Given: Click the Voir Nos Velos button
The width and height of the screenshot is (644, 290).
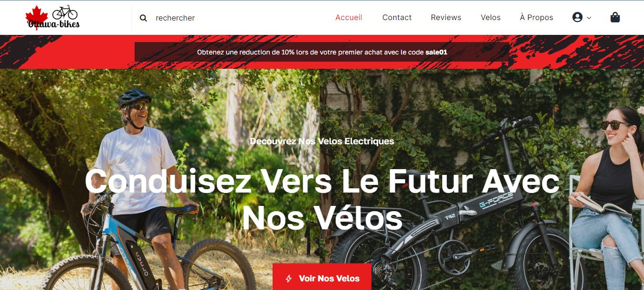Looking at the screenshot, I should point(322,278).
